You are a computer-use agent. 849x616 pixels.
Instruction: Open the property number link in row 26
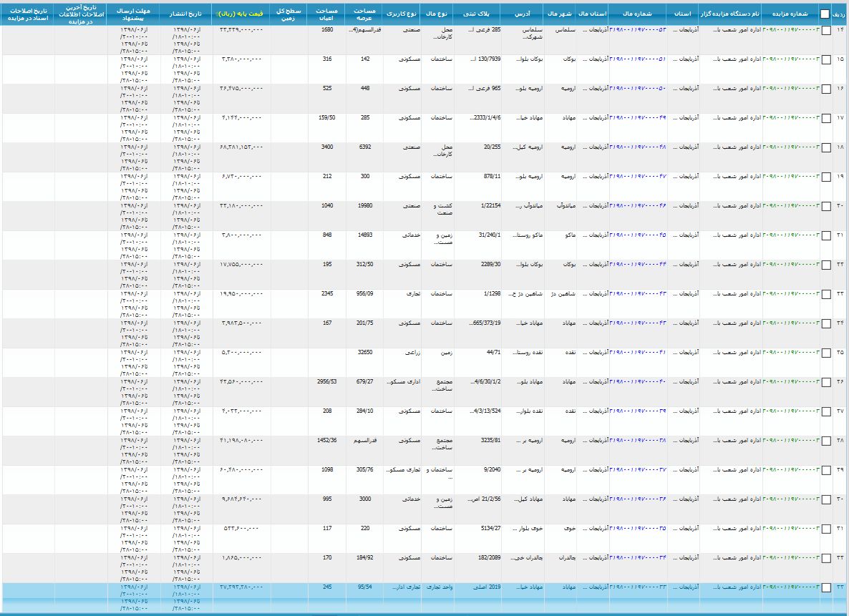point(638,382)
